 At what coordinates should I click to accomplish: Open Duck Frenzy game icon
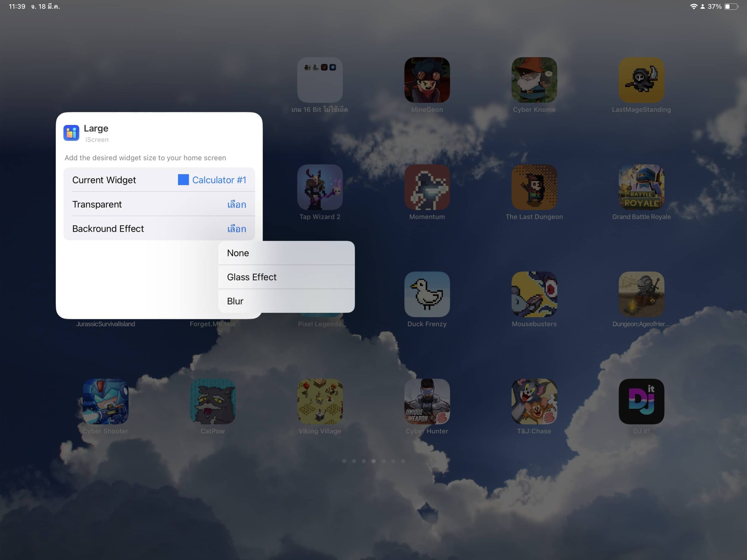427,294
